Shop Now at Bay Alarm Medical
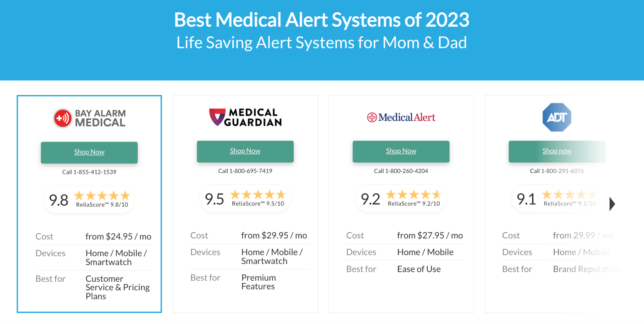Image resolution: width=644 pixels, height=324 pixels. tap(89, 153)
